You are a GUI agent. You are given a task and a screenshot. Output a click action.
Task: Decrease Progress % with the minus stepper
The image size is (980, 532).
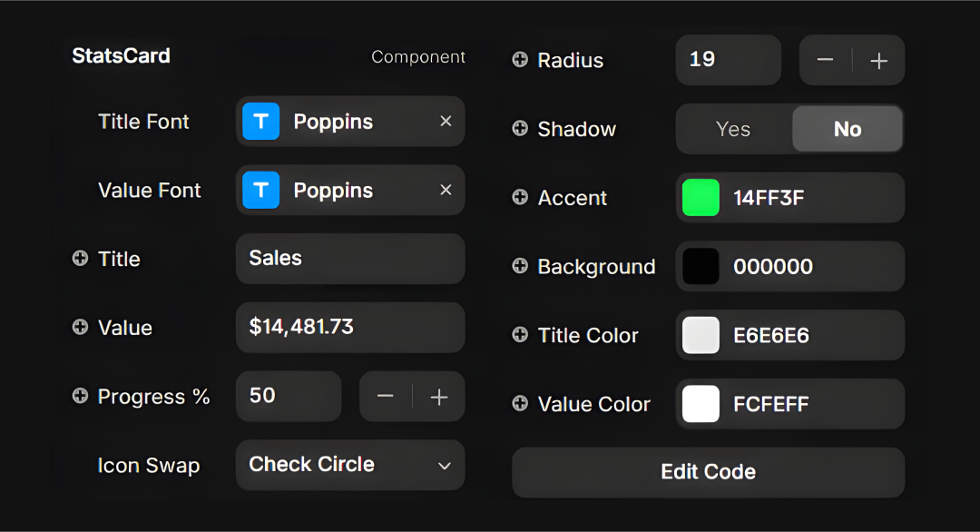(x=385, y=397)
